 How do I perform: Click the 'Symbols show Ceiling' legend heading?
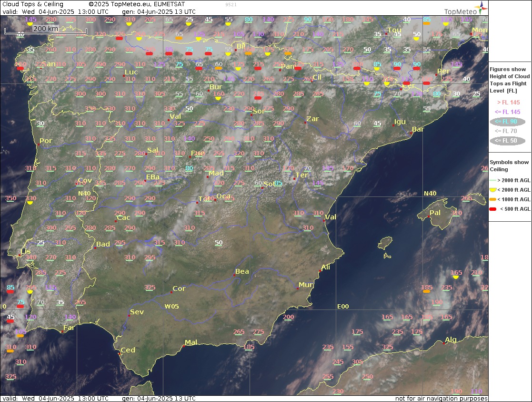point(509,166)
